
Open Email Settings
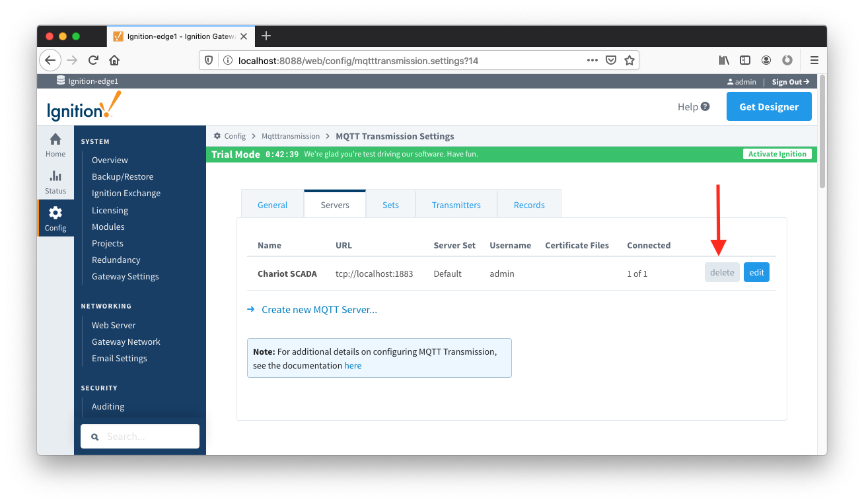(x=120, y=358)
